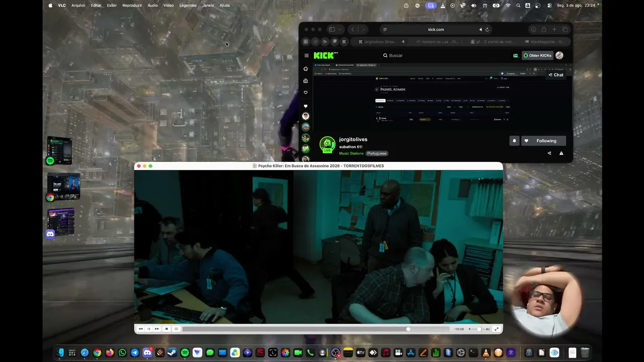Screen dimensions: 644x362
Task: Expand the Chat panel
Action: coord(556,75)
